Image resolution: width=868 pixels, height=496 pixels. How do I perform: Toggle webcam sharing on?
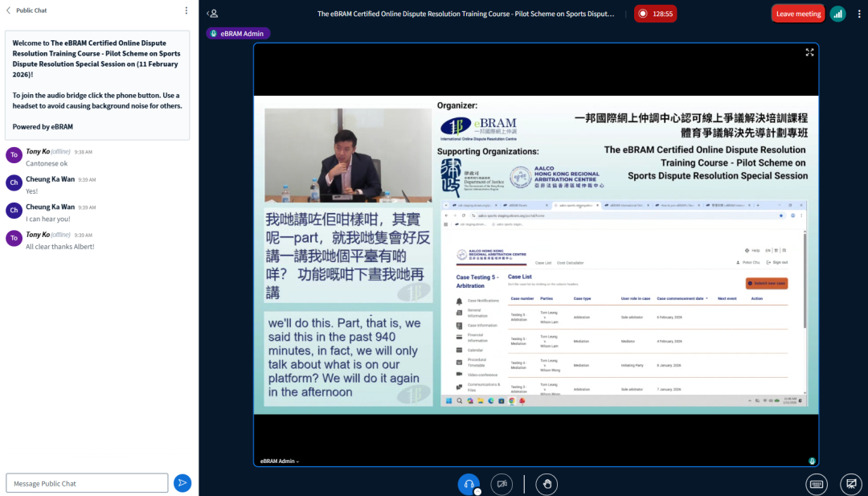pyautogui.click(x=502, y=484)
